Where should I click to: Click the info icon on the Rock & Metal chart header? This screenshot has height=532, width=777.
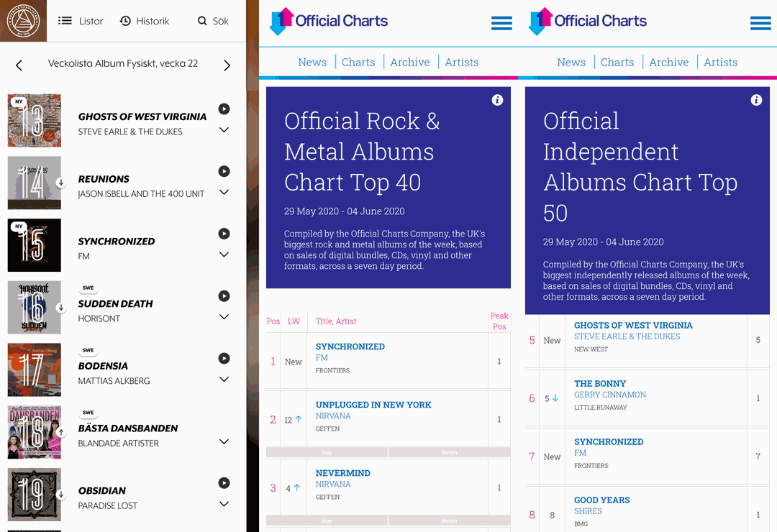click(x=497, y=100)
